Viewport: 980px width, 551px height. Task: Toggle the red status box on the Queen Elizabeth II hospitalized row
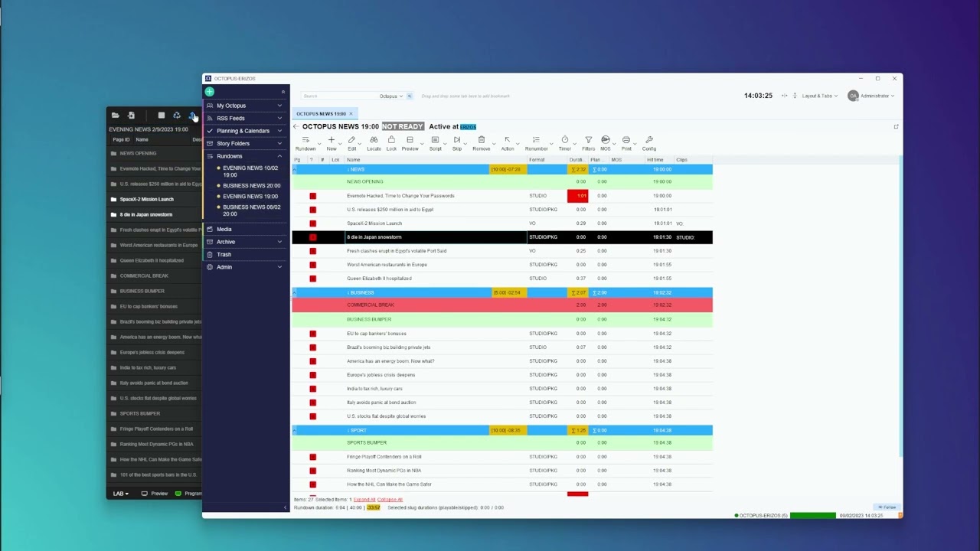[x=312, y=279]
